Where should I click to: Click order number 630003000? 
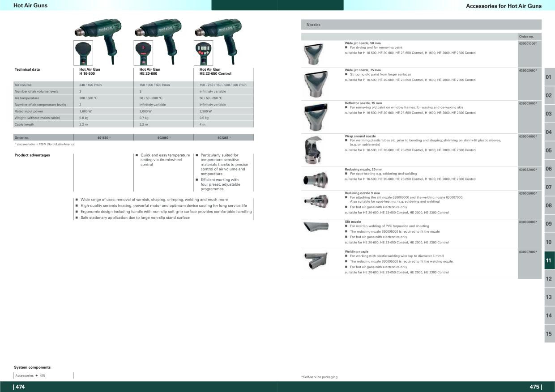coord(528,103)
